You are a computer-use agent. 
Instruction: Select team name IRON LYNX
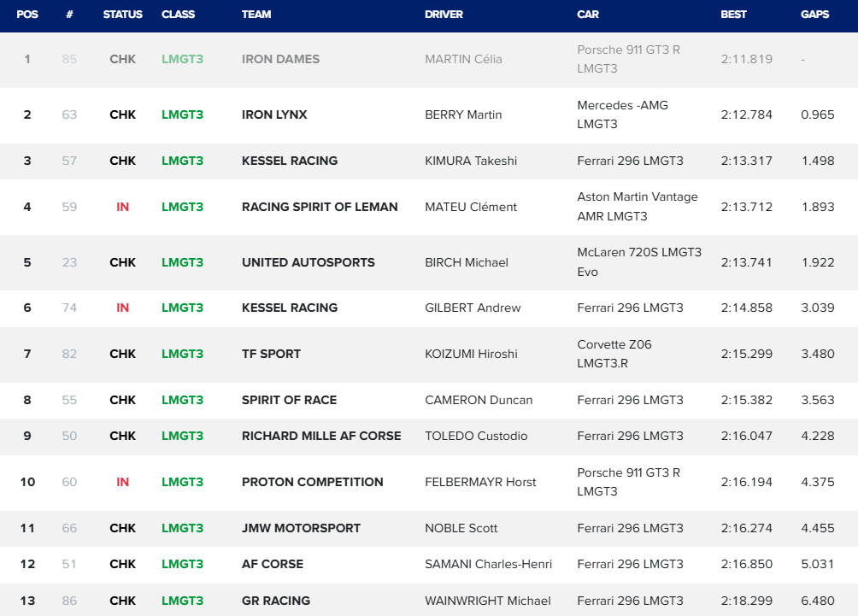click(274, 114)
